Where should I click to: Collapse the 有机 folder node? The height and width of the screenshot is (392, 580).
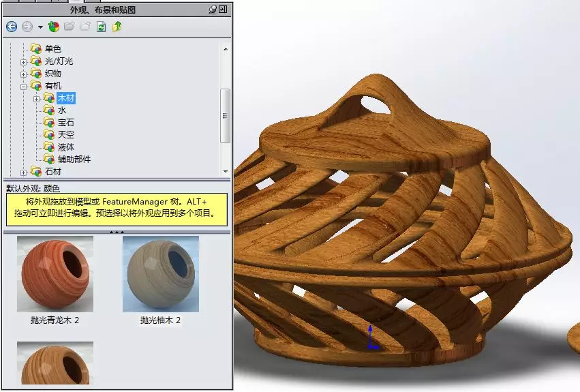click(23, 87)
